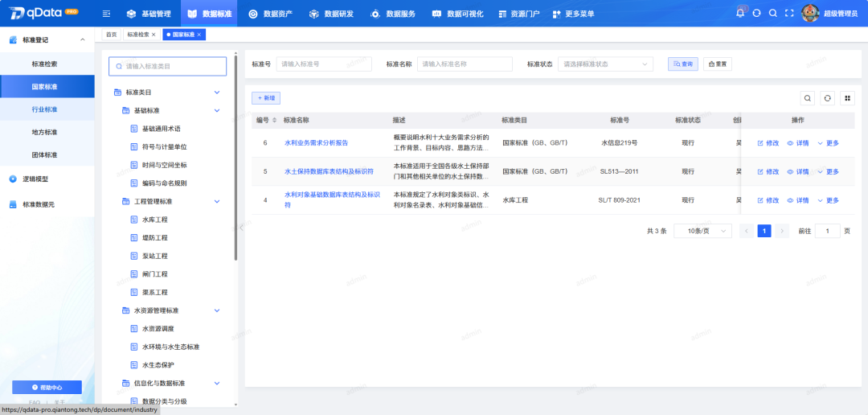Viewport: 868px width, 415px height.
Task: Open 更多 dropdown for 水利业务需求分析报告 row
Action: 828,143
